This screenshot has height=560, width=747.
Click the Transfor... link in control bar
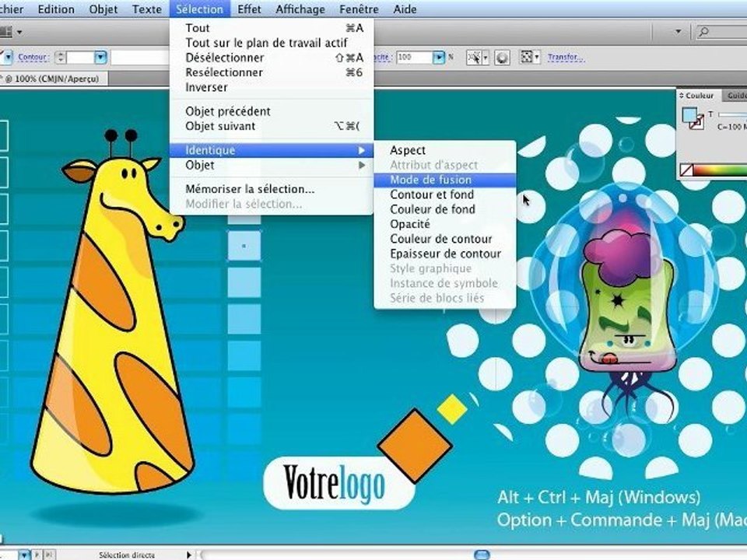pyautogui.click(x=565, y=57)
